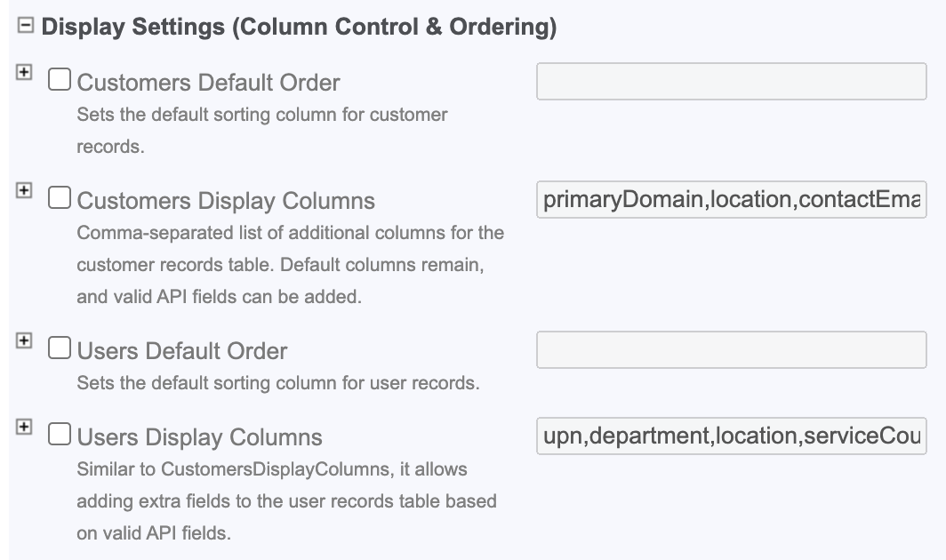The width and height of the screenshot is (946, 560).
Task: Click the empty Customers Default Order field
Action: [x=731, y=81]
